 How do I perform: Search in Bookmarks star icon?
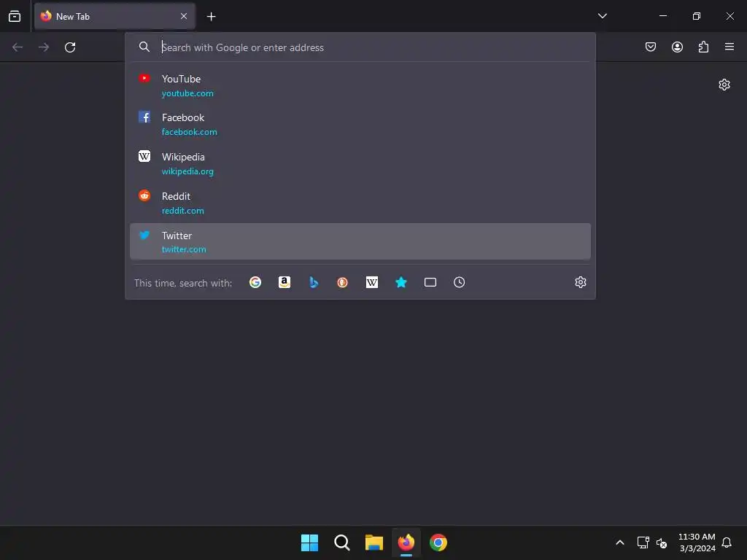401,282
